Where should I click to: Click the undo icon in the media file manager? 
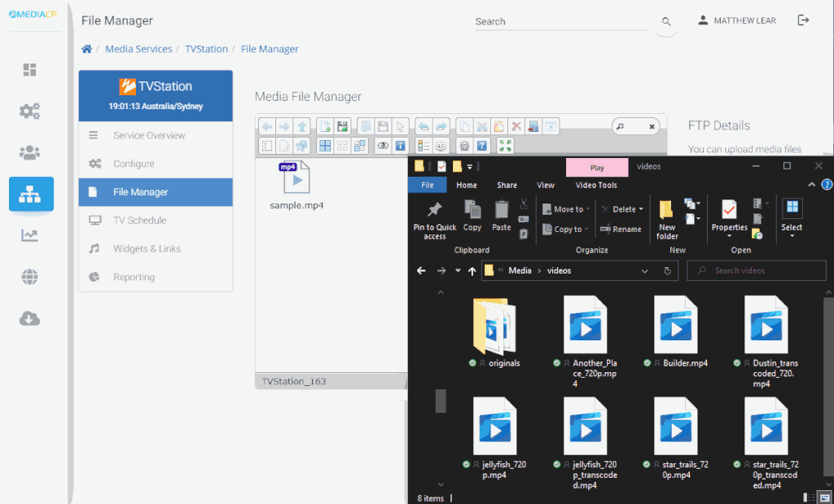pos(424,126)
